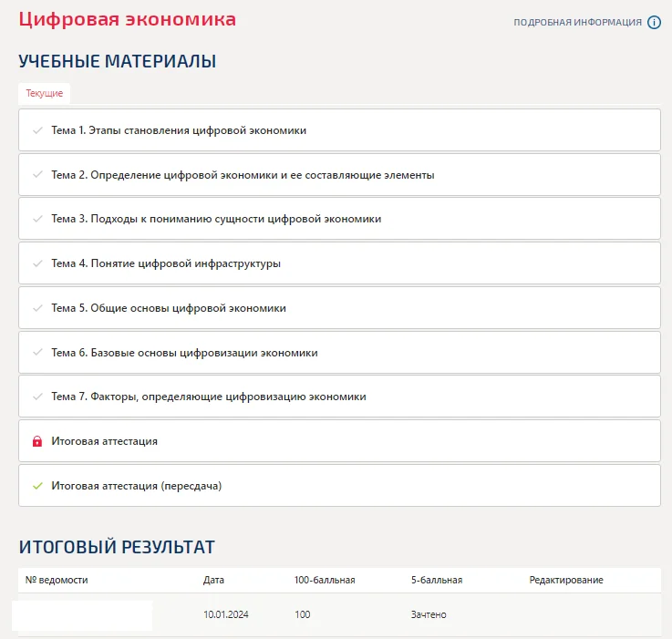Click the result row dated 10.01.2024
This screenshot has height=639, width=672.
click(339, 614)
